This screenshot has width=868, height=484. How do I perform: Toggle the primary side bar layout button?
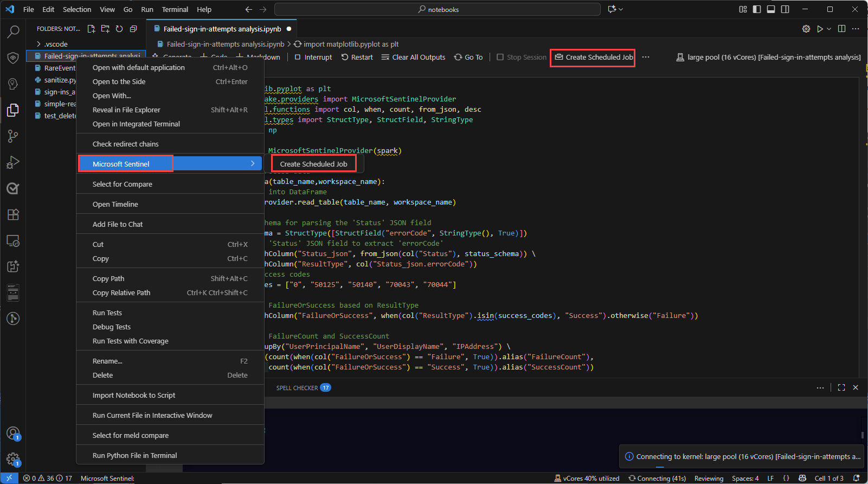coord(757,9)
